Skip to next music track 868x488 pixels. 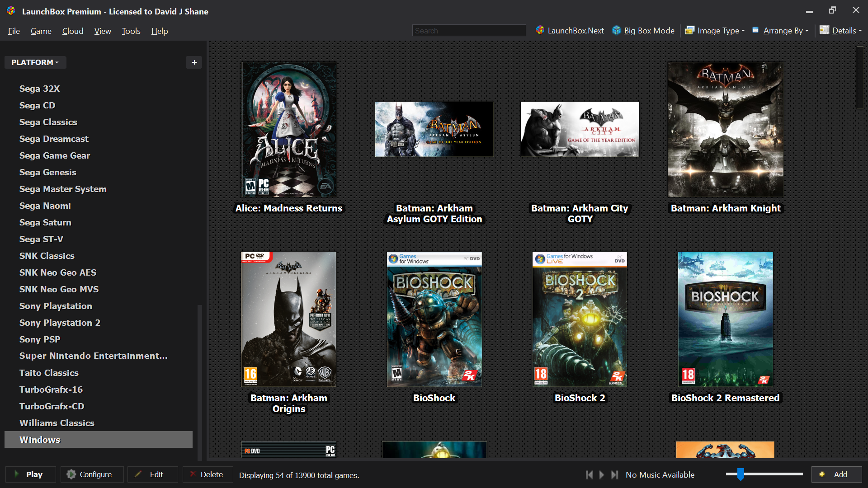point(614,475)
